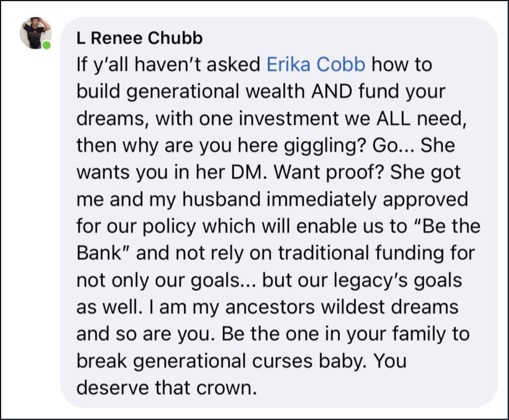Click the word "ancestors" in the comment
The height and width of the screenshot is (420, 509).
pos(270,307)
